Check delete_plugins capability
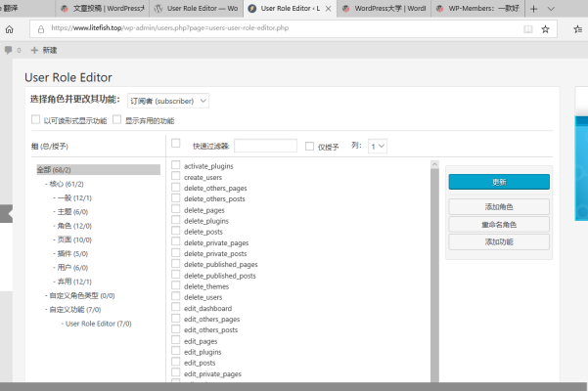Viewport: 588px width, 391px height. [x=175, y=220]
